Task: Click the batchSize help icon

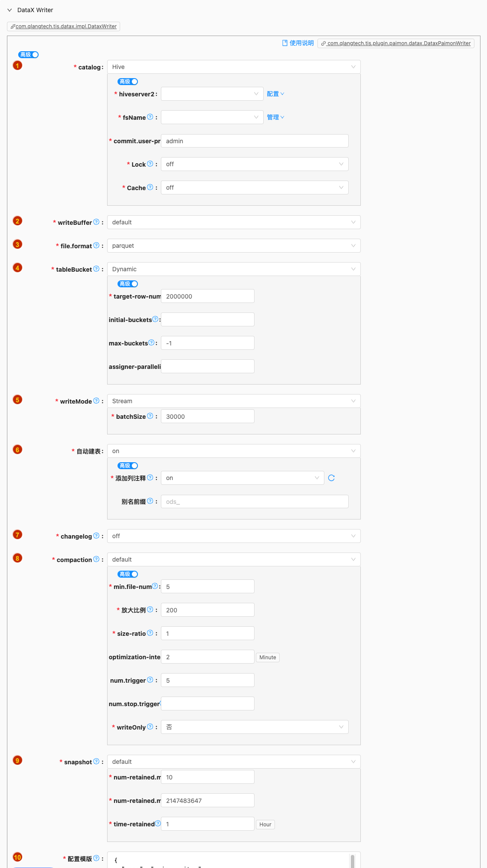Action: click(x=150, y=416)
